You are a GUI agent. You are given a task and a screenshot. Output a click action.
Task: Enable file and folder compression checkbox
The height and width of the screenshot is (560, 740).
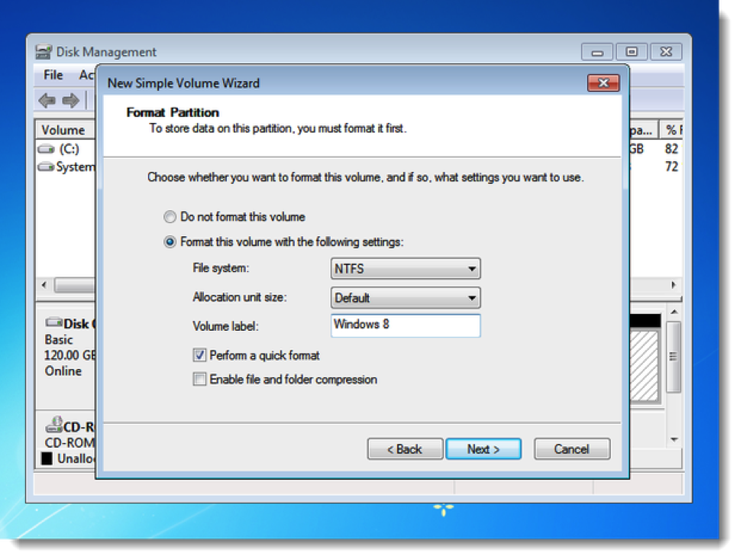click(x=199, y=379)
